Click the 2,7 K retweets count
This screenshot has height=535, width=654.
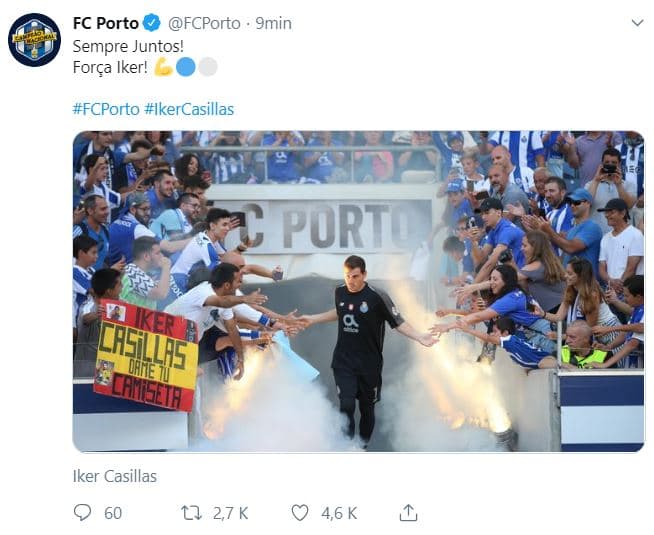pos(230,512)
